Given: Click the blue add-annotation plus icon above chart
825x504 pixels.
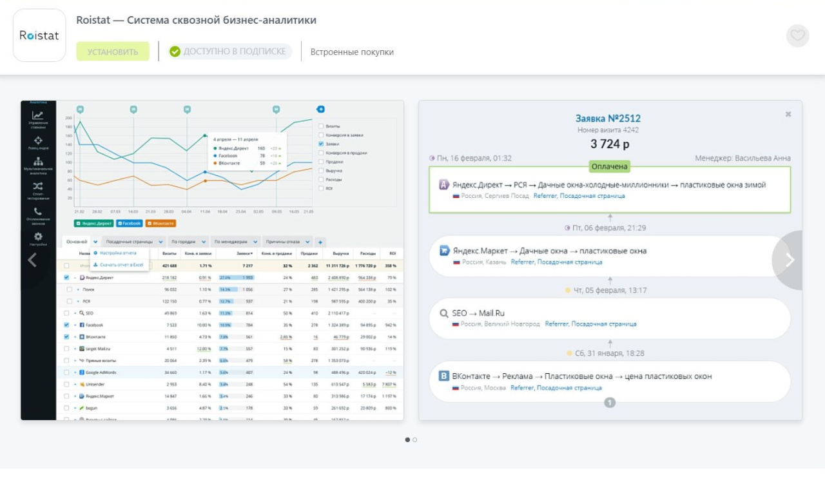Looking at the screenshot, I should (x=320, y=110).
